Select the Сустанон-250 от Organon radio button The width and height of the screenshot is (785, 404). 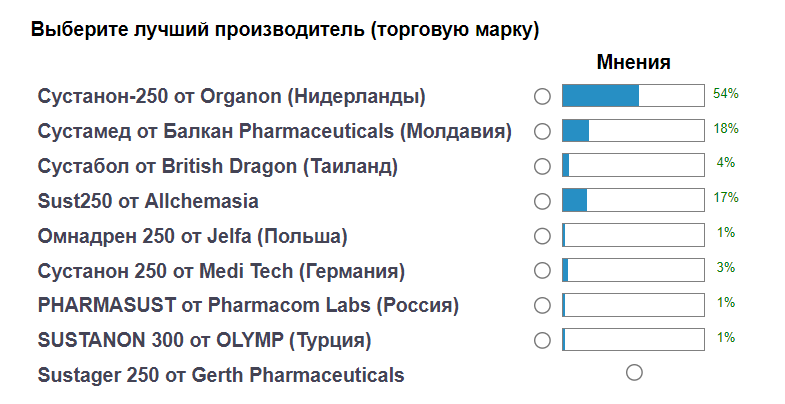(543, 97)
